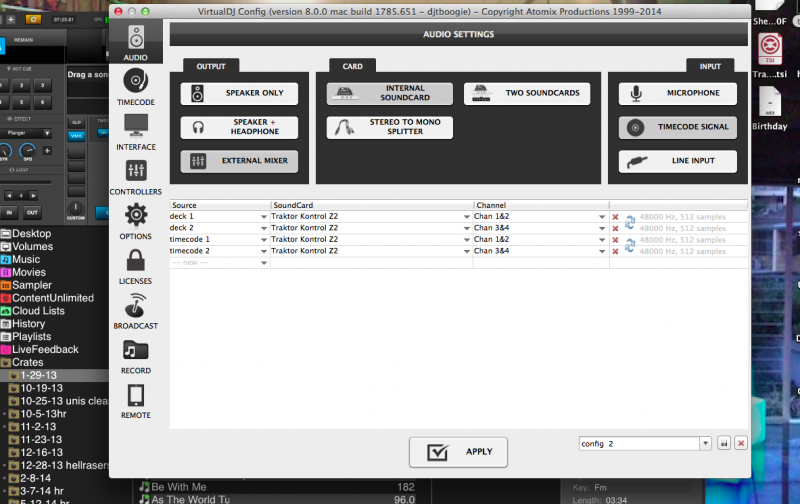Open source dropdown for deck 1
Image resolution: width=800 pixels, height=504 pixels.
point(264,217)
